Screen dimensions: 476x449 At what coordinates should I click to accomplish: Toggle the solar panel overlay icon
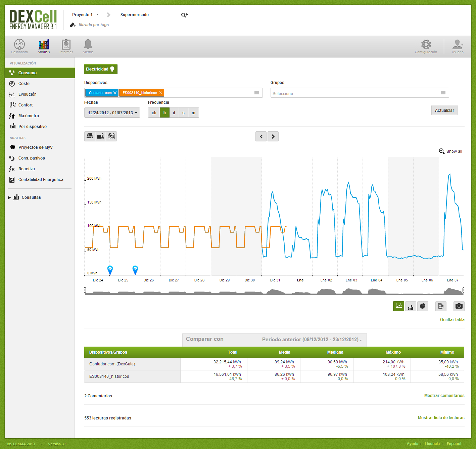(90, 136)
